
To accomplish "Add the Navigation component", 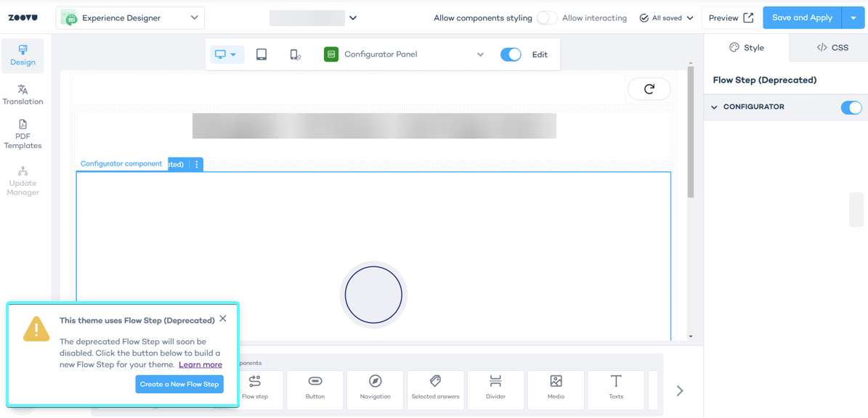I will tap(375, 388).
